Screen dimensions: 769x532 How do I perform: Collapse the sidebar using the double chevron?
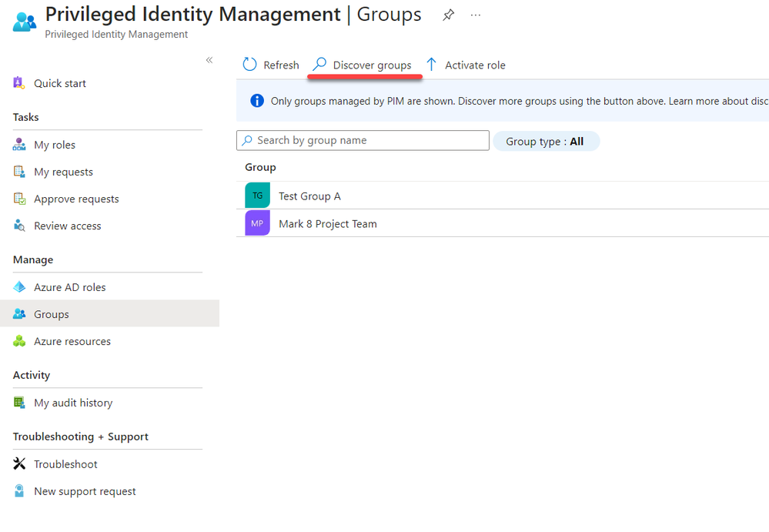pyautogui.click(x=209, y=60)
